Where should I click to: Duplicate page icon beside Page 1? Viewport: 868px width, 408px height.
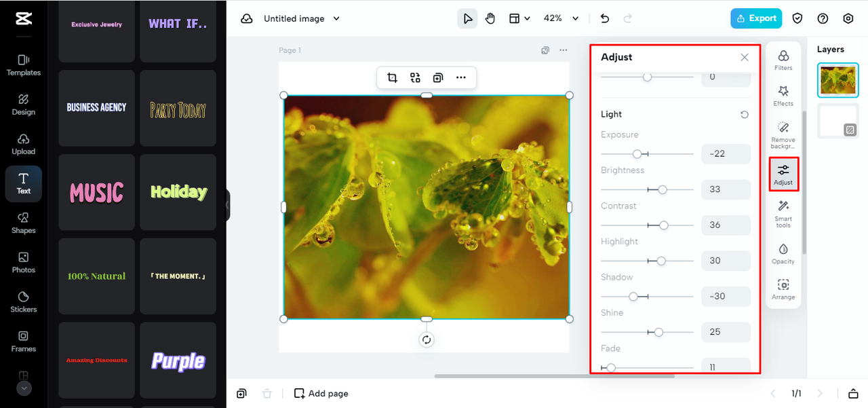pos(545,50)
